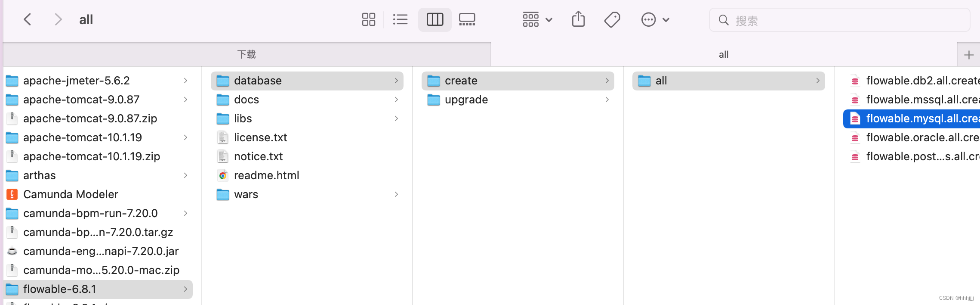
Task: Switch to icon grid view
Action: tap(369, 19)
